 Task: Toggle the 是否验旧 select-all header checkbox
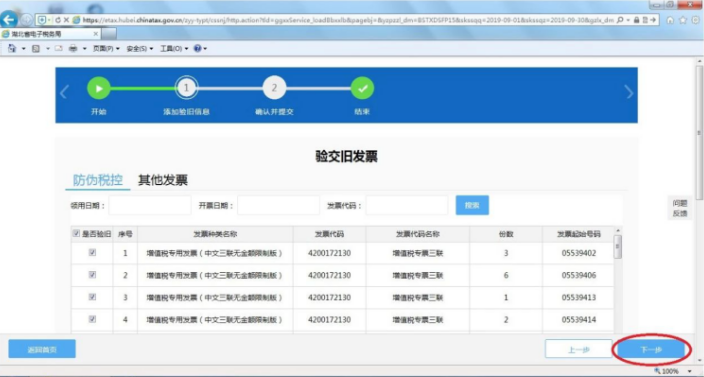(x=76, y=233)
